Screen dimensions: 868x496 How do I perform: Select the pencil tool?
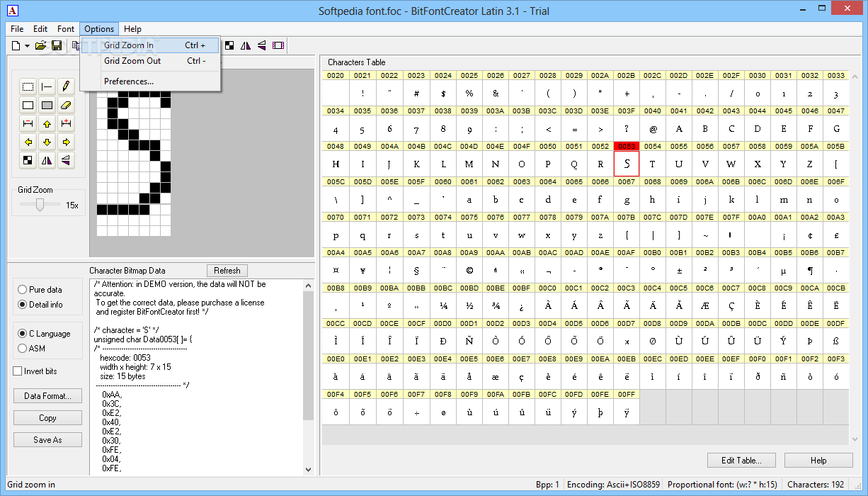pyautogui.click(x=66, y=87)
